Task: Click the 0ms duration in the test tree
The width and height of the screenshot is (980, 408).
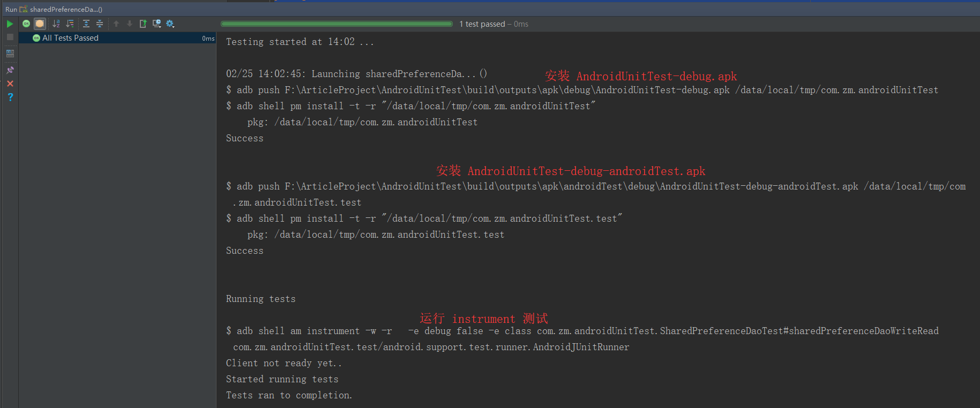Action: (x=208, y=38)
